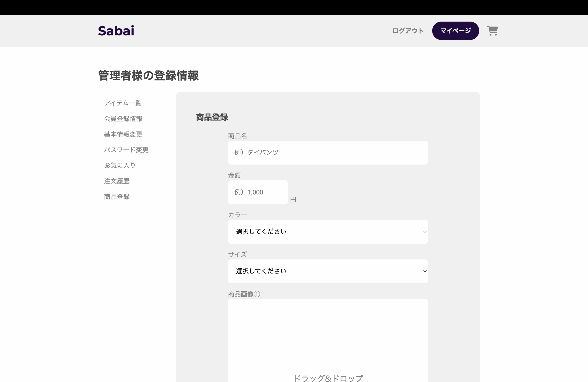This screenshot has width=588, height=382.
Task: Select 商品登録 in the sidebar
Action: [117, 197]
